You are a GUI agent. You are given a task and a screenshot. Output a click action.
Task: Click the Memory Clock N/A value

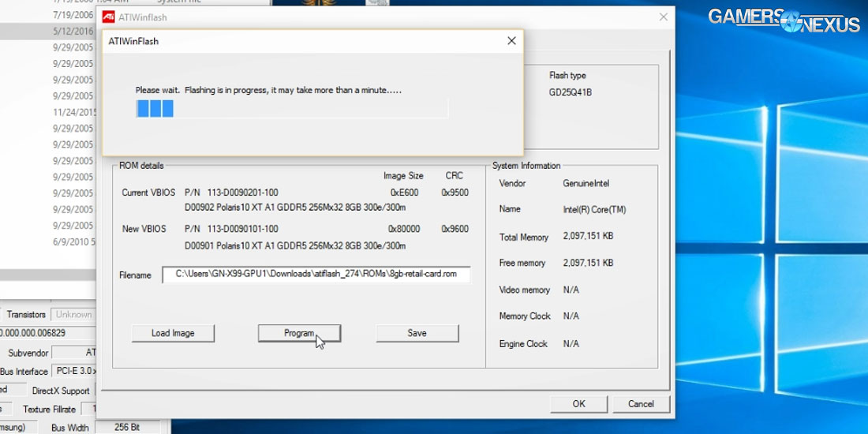coord(571,316)
